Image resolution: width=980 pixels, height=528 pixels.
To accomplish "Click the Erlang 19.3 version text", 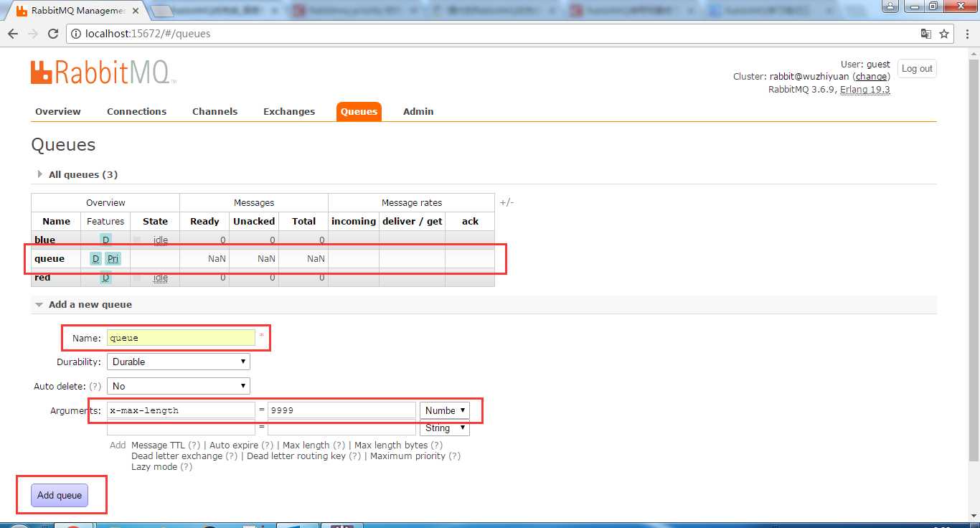I will [x=865, y=89].
